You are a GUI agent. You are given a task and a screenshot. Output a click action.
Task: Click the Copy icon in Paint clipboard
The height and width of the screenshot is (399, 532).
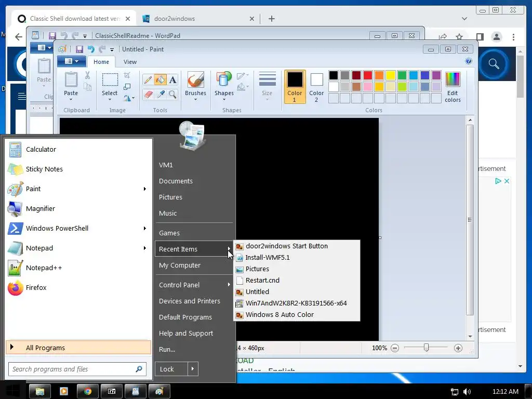[x=87, y=87]
